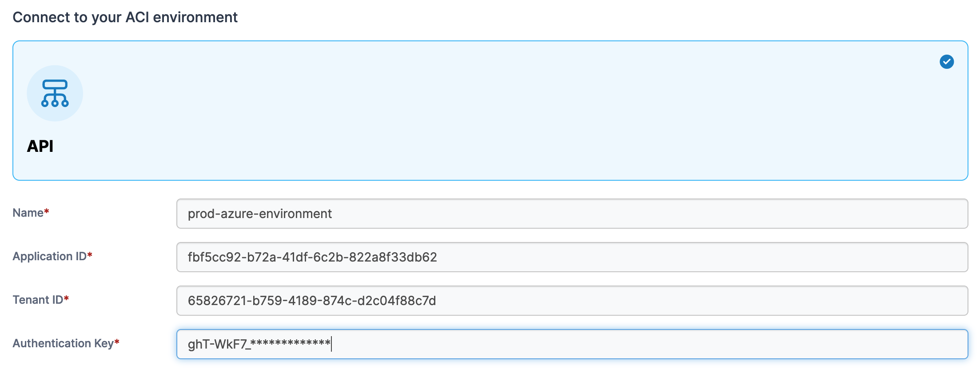Click the Authentication Key label

click(x=63, y=343)
